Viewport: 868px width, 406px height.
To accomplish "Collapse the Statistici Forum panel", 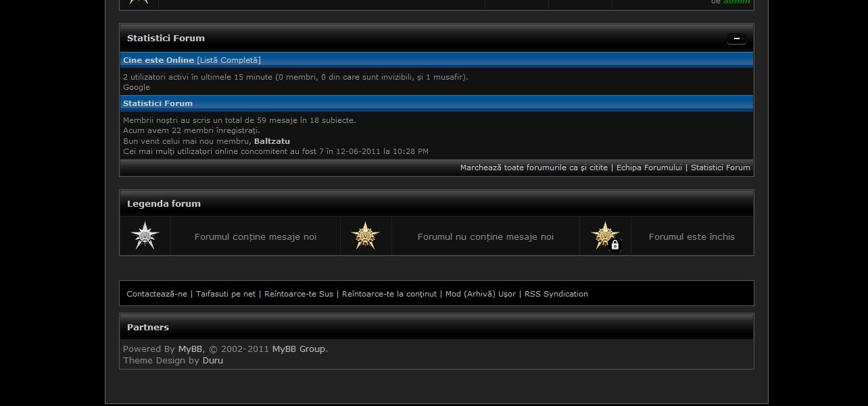I will pos(736,39).
